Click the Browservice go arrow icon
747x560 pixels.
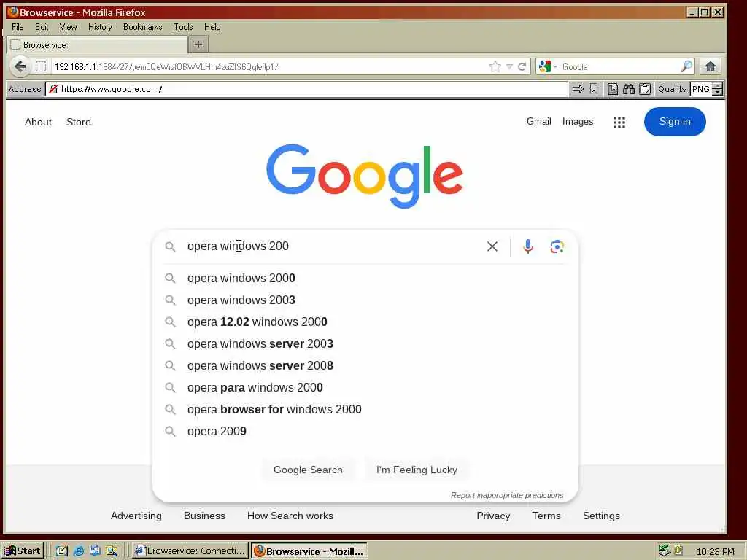point(578,89)
